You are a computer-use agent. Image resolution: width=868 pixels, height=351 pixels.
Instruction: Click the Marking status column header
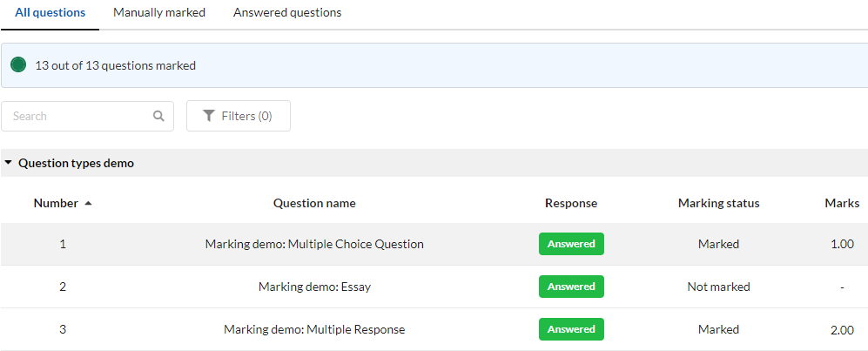(718, 203)
